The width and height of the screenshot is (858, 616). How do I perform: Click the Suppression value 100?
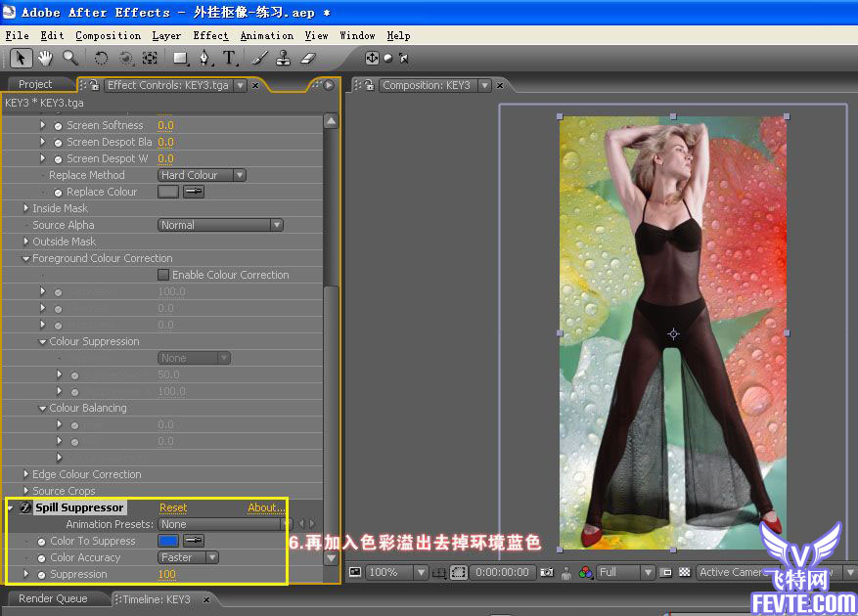coord(167,574)
